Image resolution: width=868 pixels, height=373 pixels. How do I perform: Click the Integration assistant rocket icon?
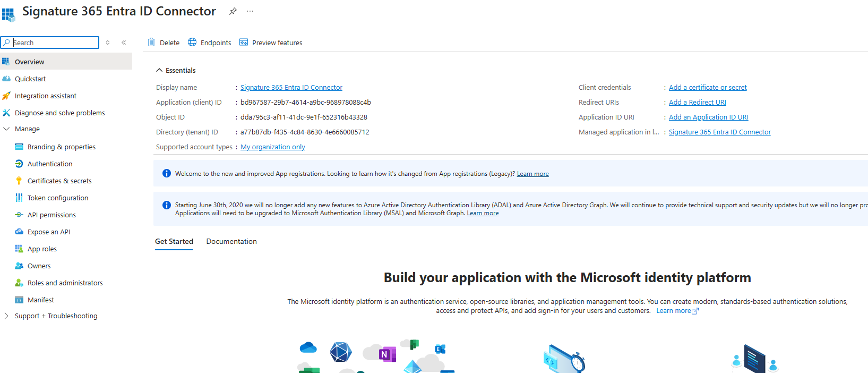tap(6, 96)
